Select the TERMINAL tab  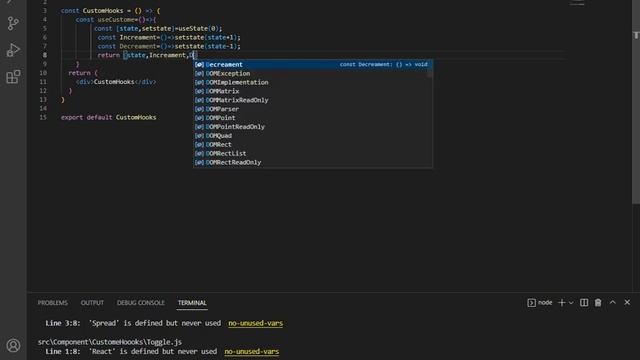192,303
